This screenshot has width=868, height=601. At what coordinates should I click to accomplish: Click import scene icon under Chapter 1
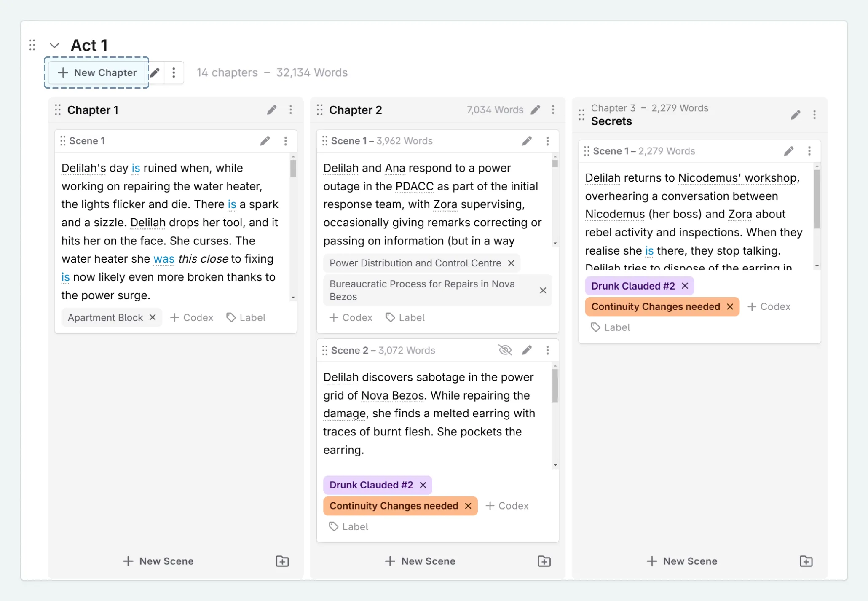[282, 561]
